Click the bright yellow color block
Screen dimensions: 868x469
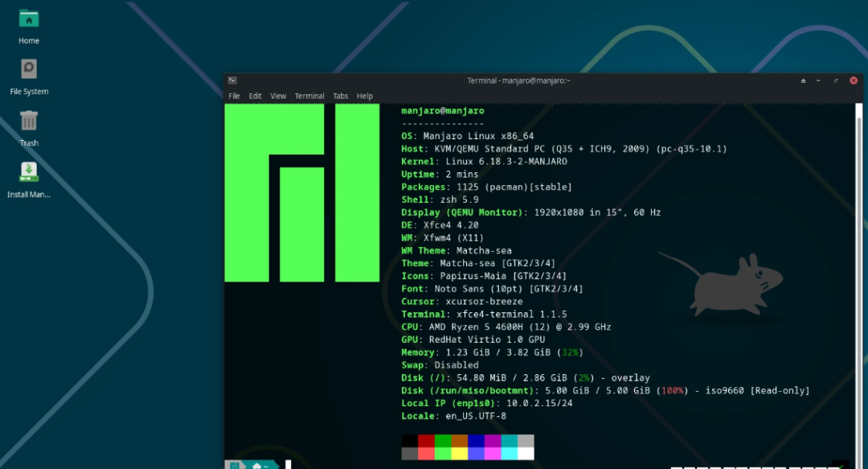460,454
